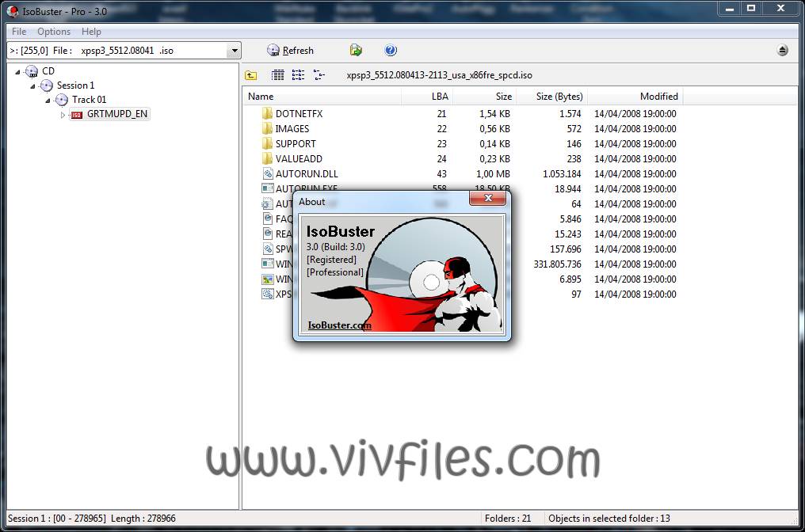Click the ISO path label xpsp3_5512.080413-2113_usa_x86fre_spcd.iso

439,75
